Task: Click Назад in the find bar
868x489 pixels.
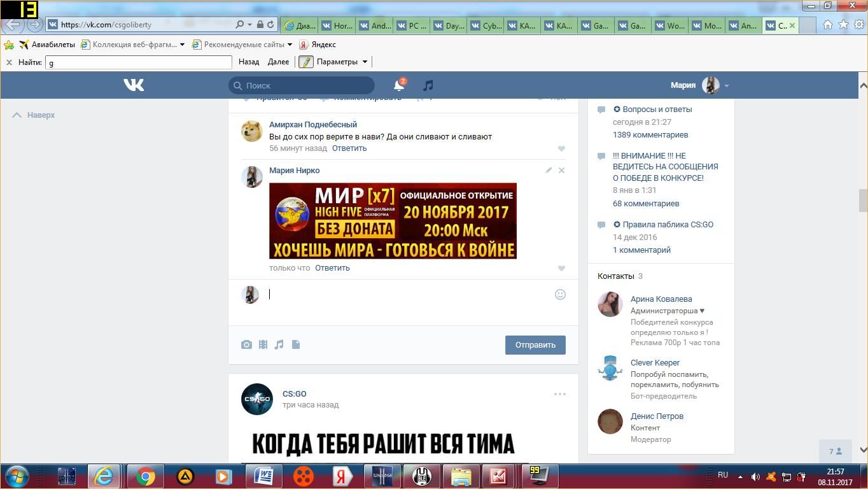Action: click(249, 62)
